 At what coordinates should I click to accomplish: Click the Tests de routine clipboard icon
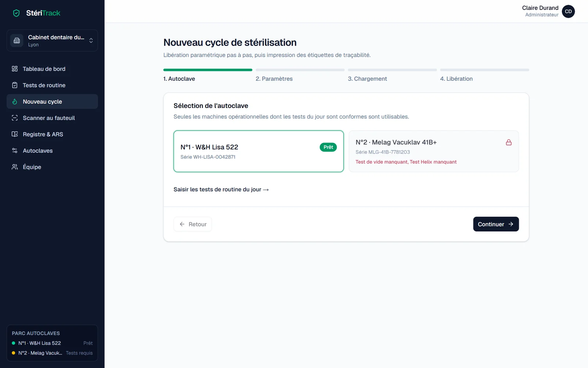click(15, 85)
